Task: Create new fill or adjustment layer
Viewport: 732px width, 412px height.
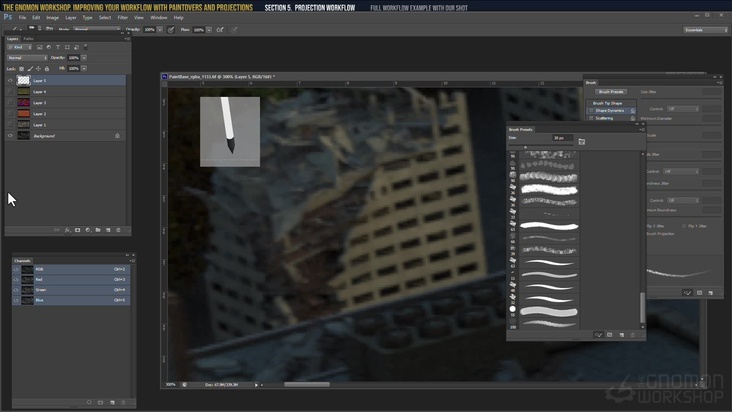Action: (x=88, y=230)
